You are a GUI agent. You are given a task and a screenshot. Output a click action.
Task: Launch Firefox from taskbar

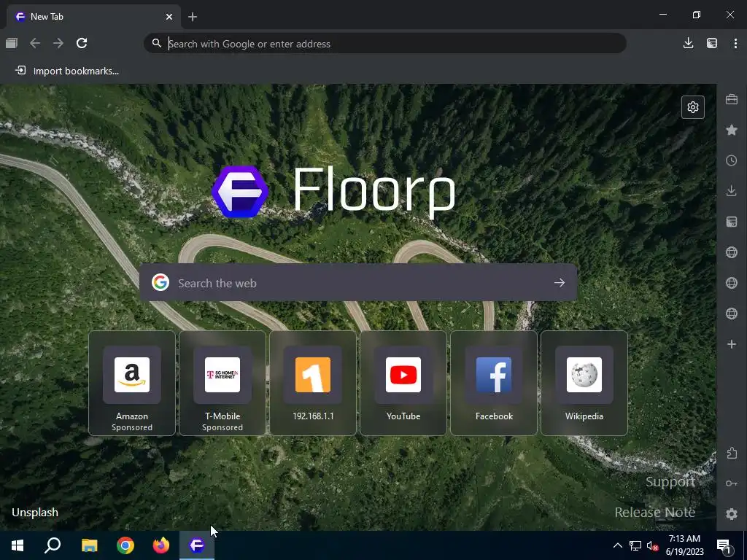click(x=161, y=545)
